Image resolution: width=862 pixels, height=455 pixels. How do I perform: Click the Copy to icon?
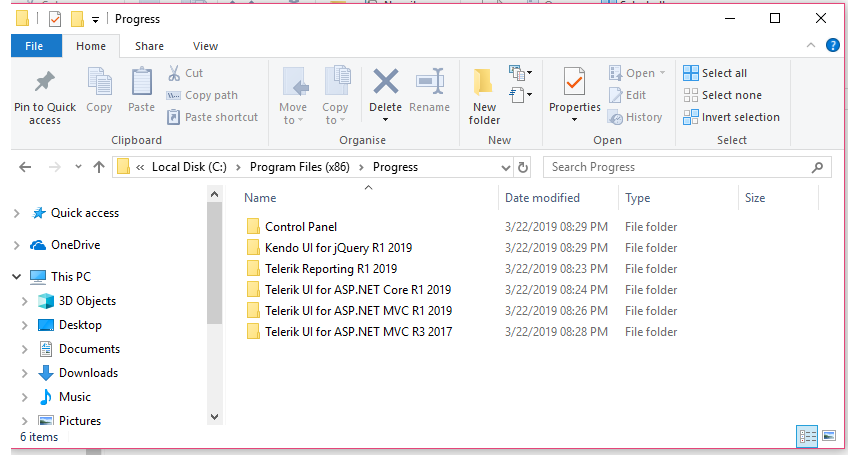(337, 81)
